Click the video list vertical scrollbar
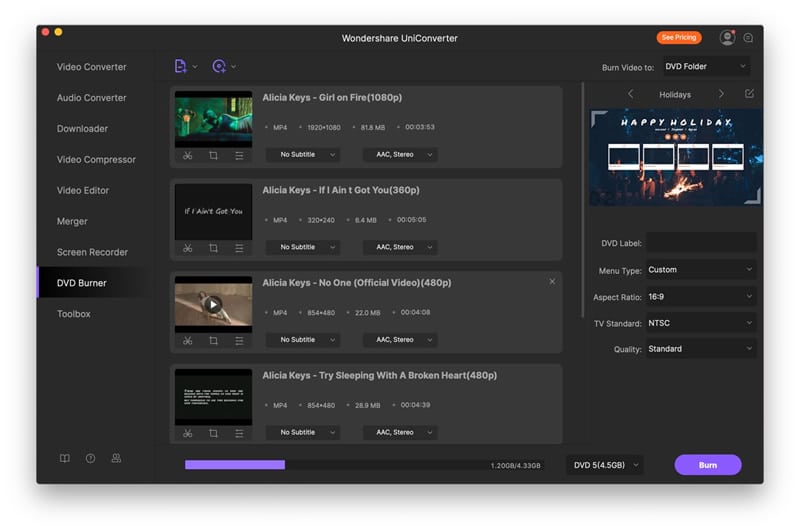 click(582, 200)
